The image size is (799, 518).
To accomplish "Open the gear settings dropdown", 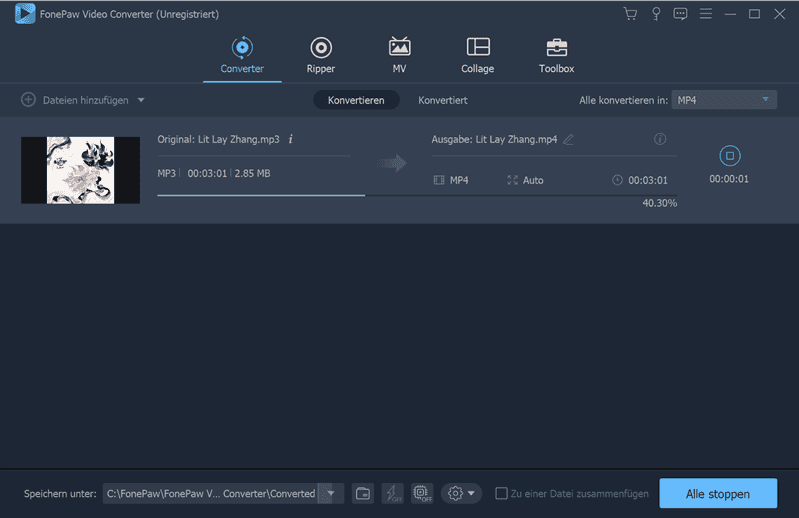I will 461,494.
